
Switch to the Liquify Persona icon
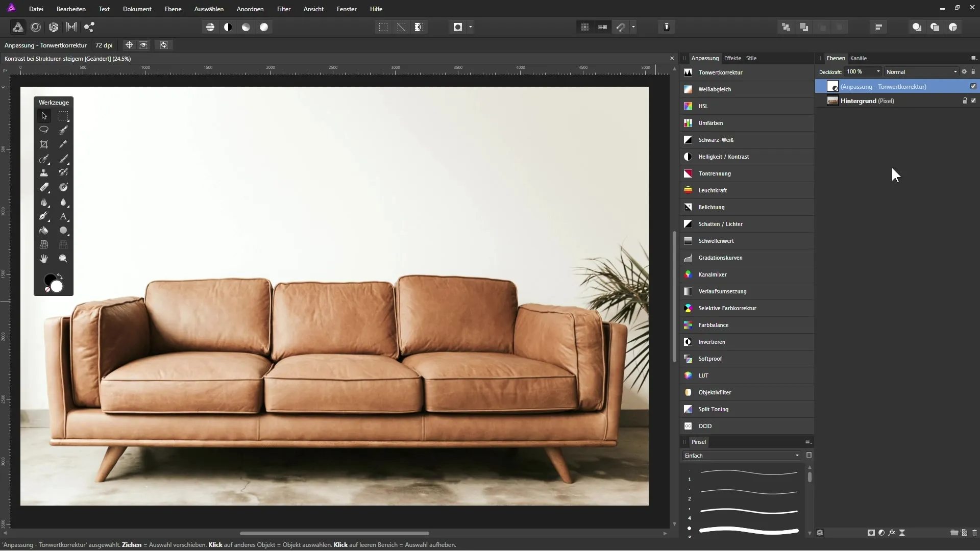(x=36, y=27)
